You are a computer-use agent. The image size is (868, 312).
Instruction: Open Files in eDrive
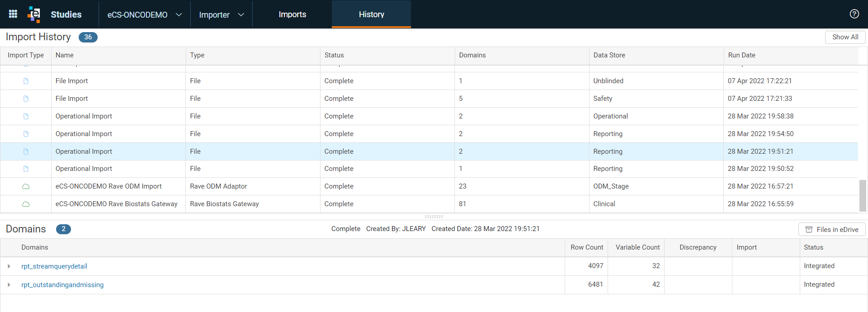832,230
